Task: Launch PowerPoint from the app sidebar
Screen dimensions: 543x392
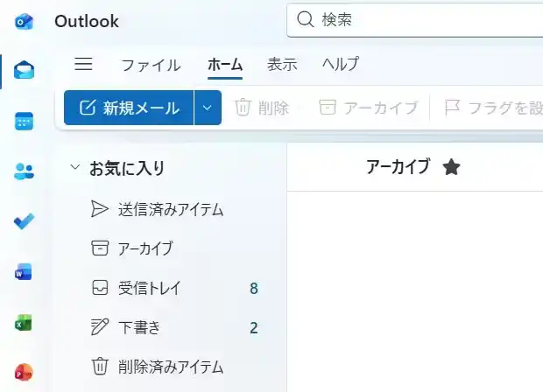Action: tap(24, 373)
